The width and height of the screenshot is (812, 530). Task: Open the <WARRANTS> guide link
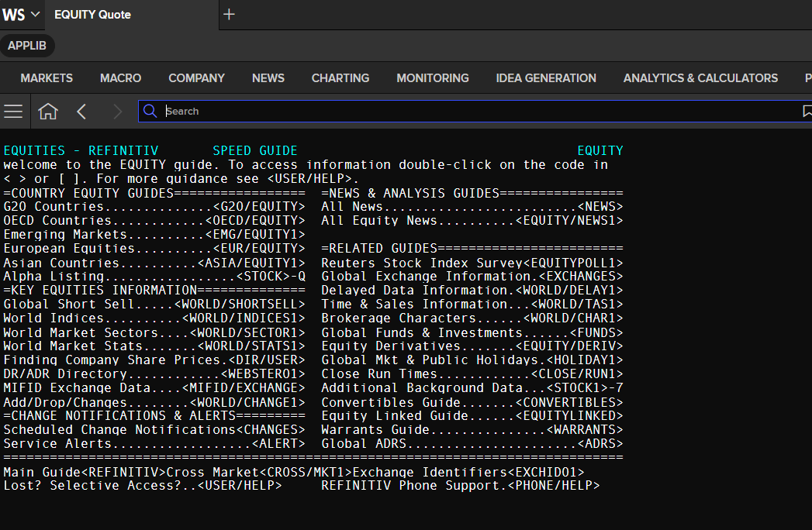coord(585,430)
